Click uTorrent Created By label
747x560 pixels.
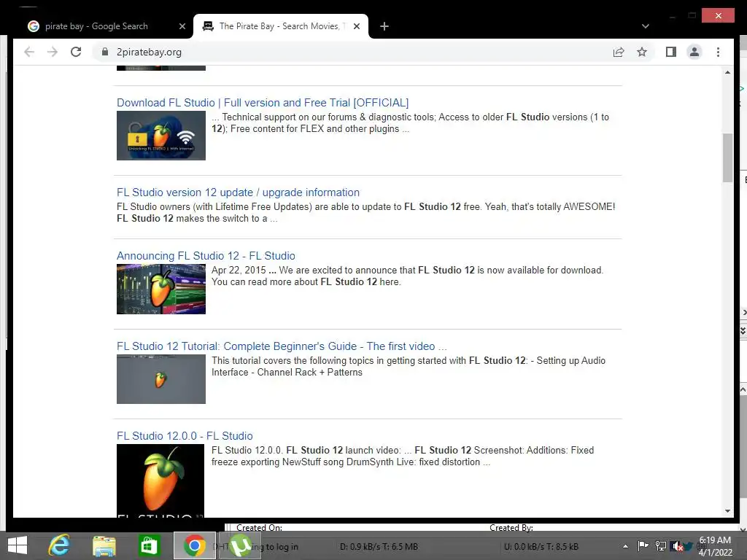coord(511,528)
